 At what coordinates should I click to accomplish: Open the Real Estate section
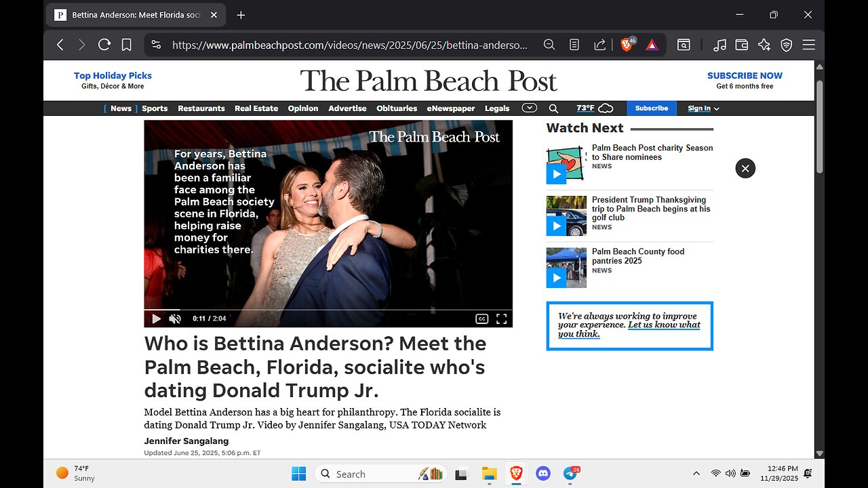256,108
